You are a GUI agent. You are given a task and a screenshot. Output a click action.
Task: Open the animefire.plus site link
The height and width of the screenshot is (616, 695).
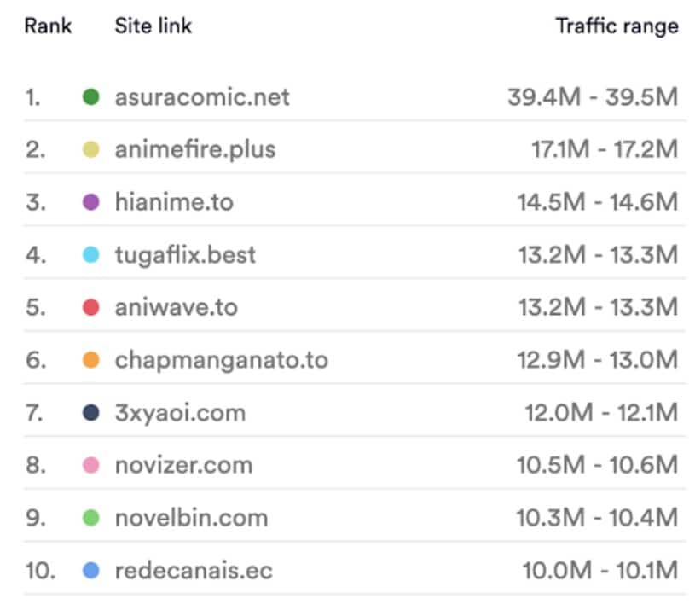[195, 149]
